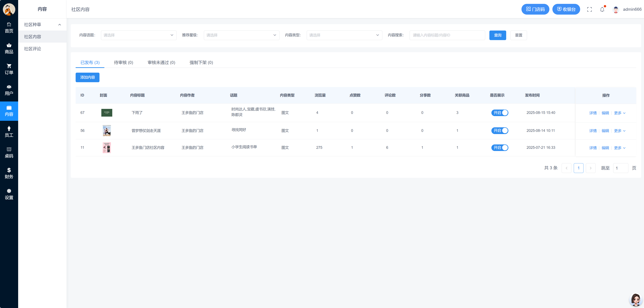Expand the 推荐星级 select box

pyautogui.click(x=241, y=35)
